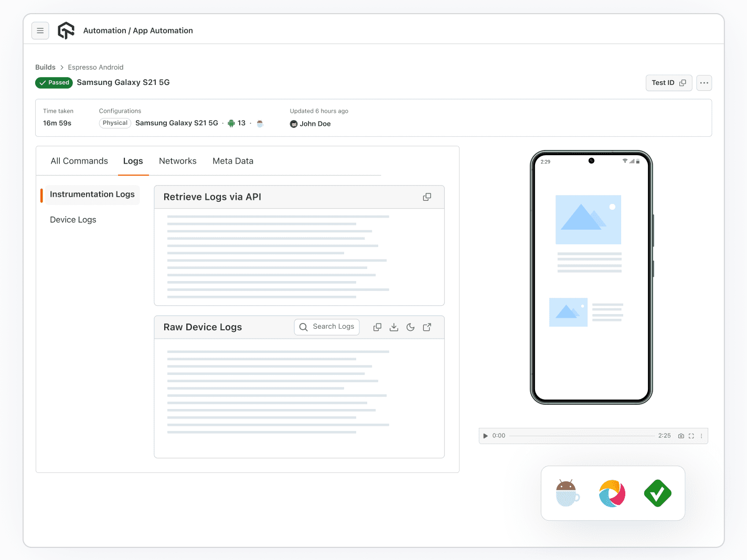Viewport: 747px width, 560px height.
Task: Open the All Commands tab
Action: 79,161
